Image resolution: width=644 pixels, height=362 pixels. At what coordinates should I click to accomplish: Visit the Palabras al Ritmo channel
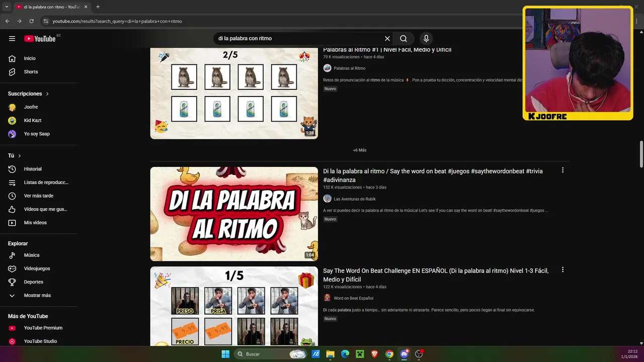pyautogui.click(x=349, y=68)
